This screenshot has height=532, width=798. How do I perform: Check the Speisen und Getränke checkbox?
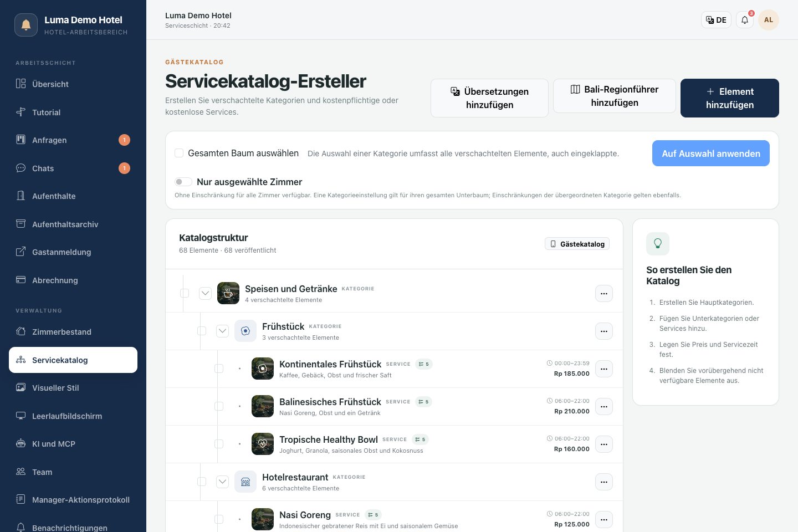click(185, 293)
